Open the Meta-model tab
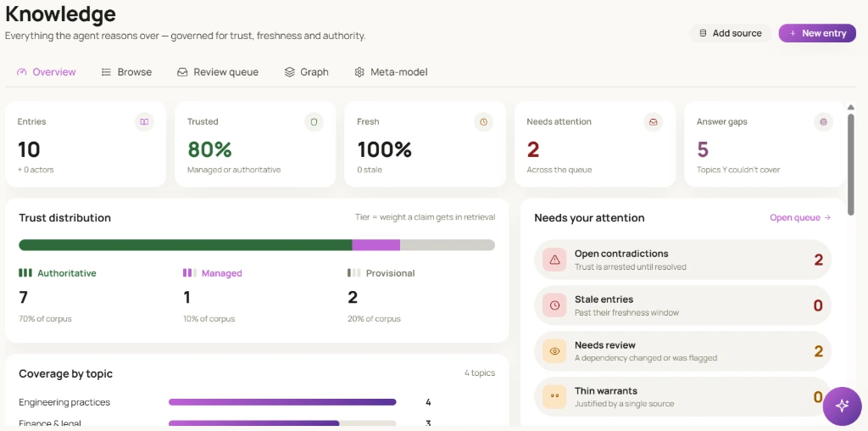The width and height of the screenshot is (868, 431). tap(391, 72)
